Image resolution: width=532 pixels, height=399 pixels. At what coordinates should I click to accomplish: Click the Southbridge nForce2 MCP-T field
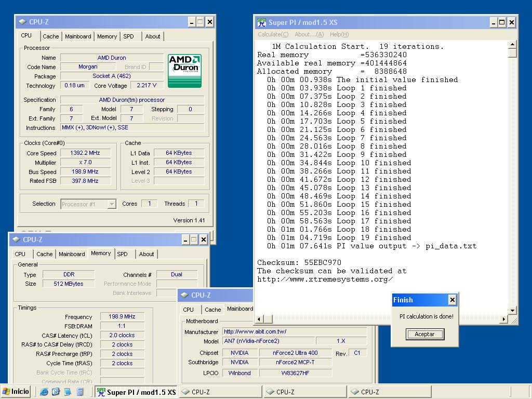coord(295,362)
